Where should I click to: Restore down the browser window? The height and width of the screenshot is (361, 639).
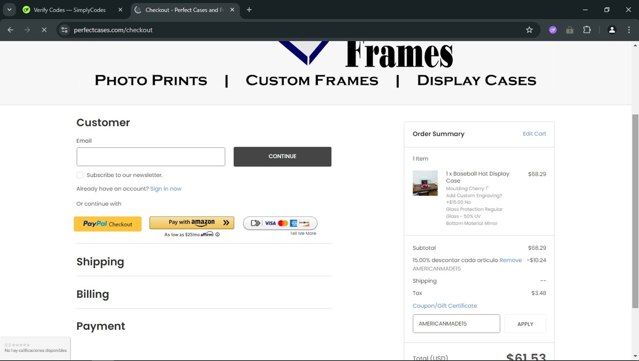[x=607, y=10]
